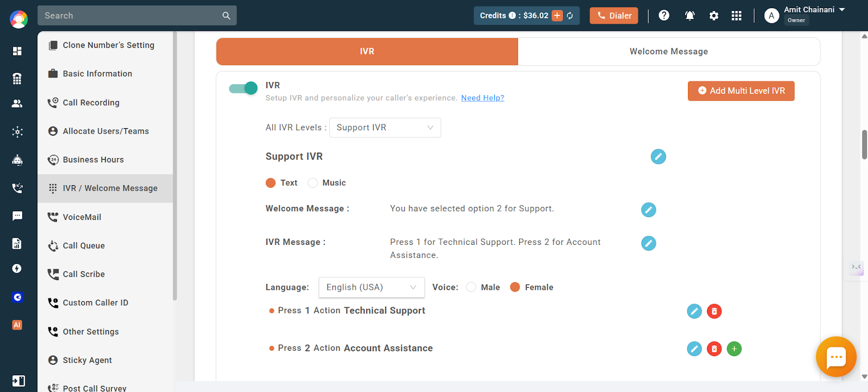Image resolution: width=868 pixels, height=392 pixels.
Task: Open Call Recording menu item
Action: pyautogui.click(x=105, y=103)
